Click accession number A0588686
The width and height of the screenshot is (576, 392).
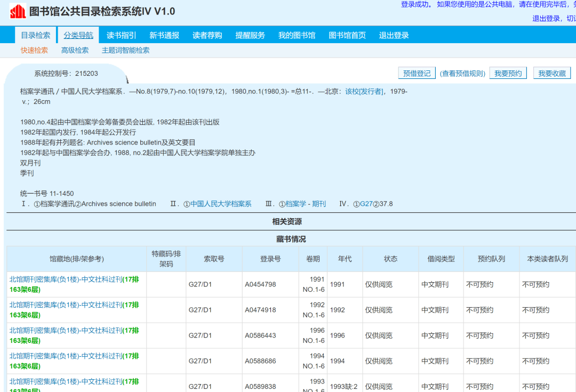260,361
